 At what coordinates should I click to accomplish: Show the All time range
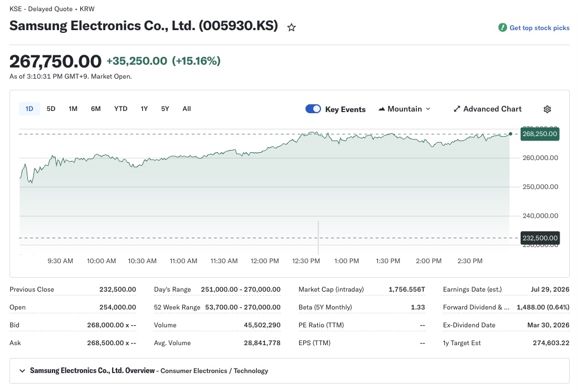187,109
